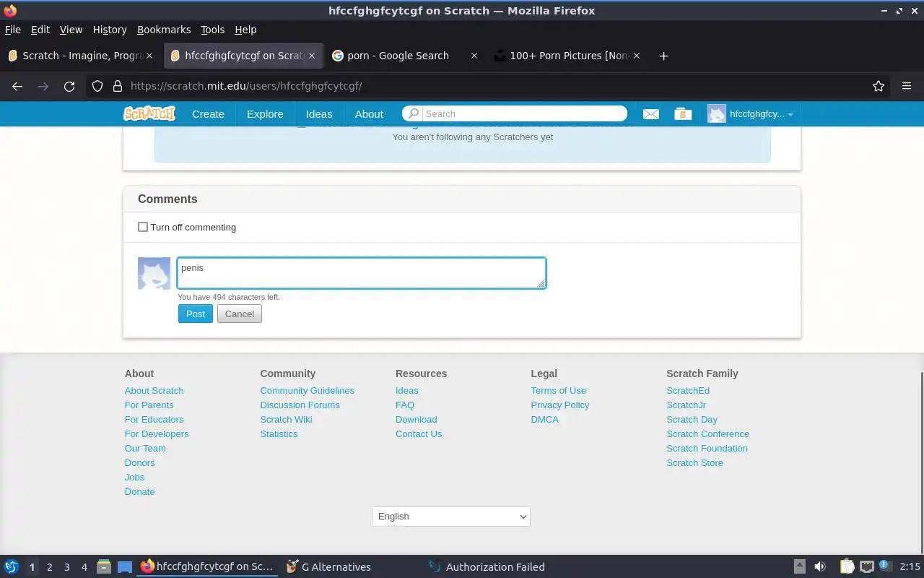Click the forward navigation arrow
Screen dimensions: 924x578
click(x=43, y=86)
